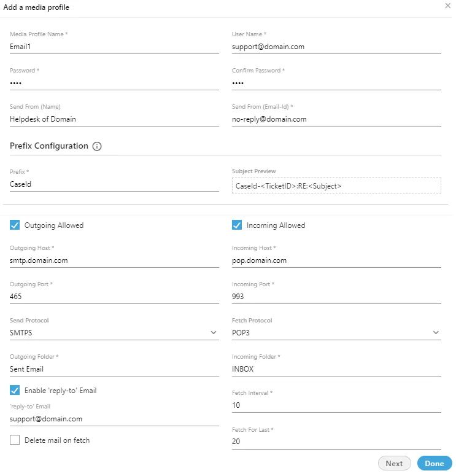Click the Subject Preview box
456x476 pixels.
click(336, 185)
